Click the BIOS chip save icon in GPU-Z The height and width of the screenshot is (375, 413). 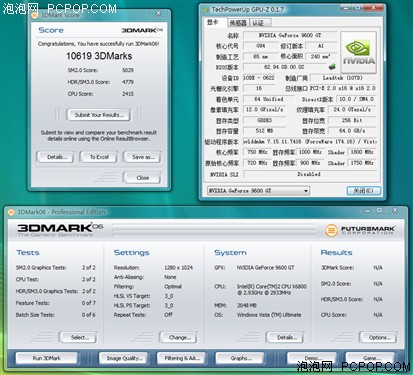(x=332, y=67)
